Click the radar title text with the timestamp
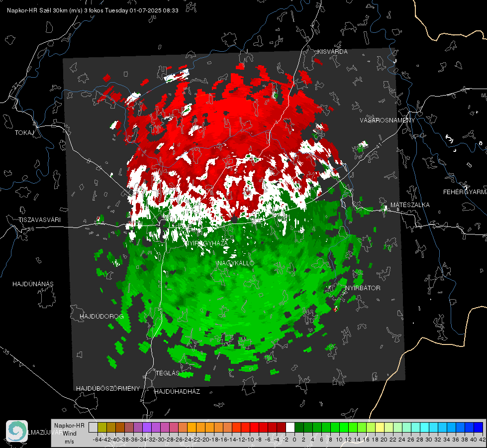Image resolution: width=487 pixels, height=448 pixels. 93,10
